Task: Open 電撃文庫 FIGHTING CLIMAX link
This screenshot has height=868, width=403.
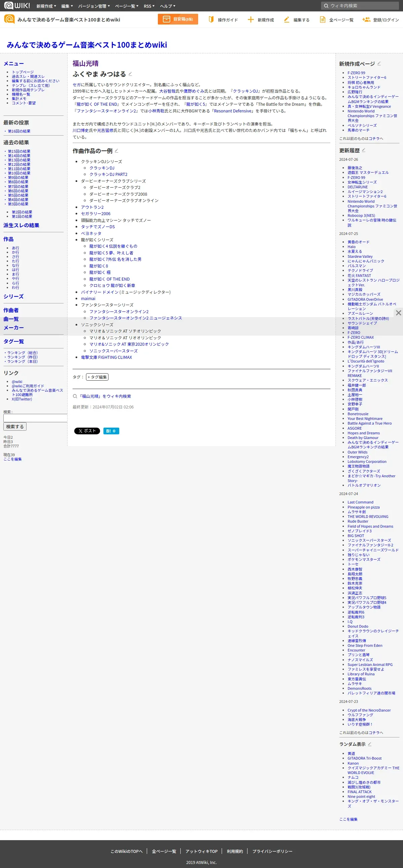Action: 106,357
